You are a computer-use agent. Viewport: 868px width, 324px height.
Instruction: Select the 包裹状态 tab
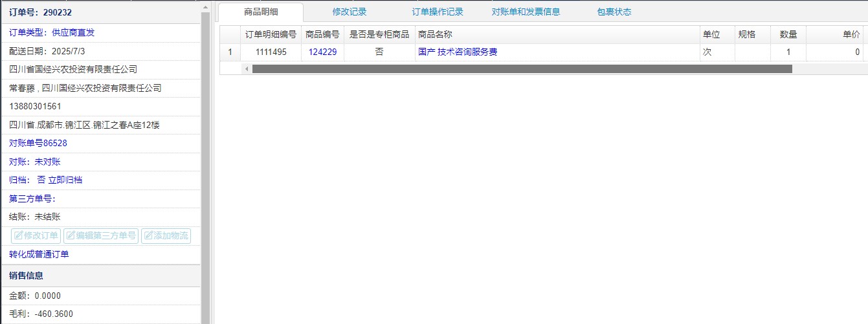coord(614,12)
